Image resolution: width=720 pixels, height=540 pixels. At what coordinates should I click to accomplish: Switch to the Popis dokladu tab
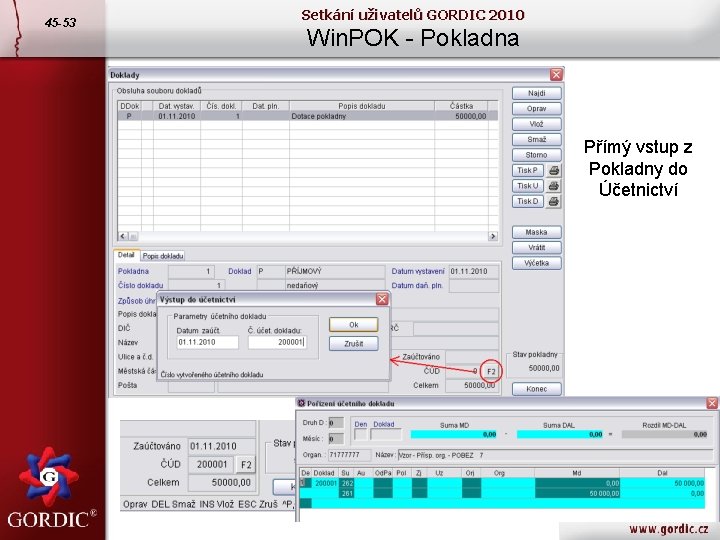coord(163,256)
